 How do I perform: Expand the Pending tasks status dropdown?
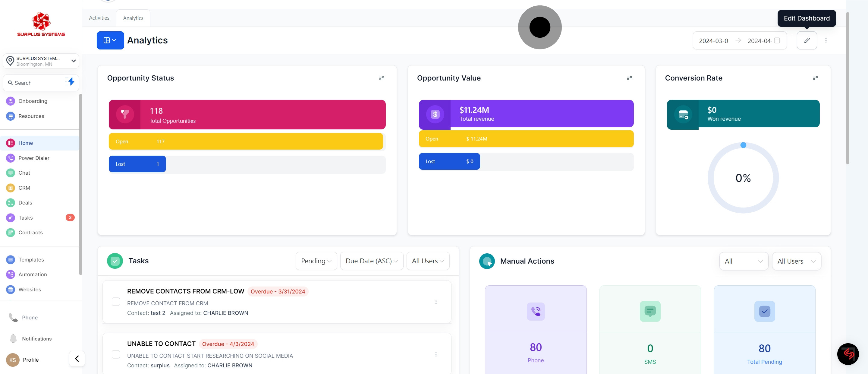[316, 261]
